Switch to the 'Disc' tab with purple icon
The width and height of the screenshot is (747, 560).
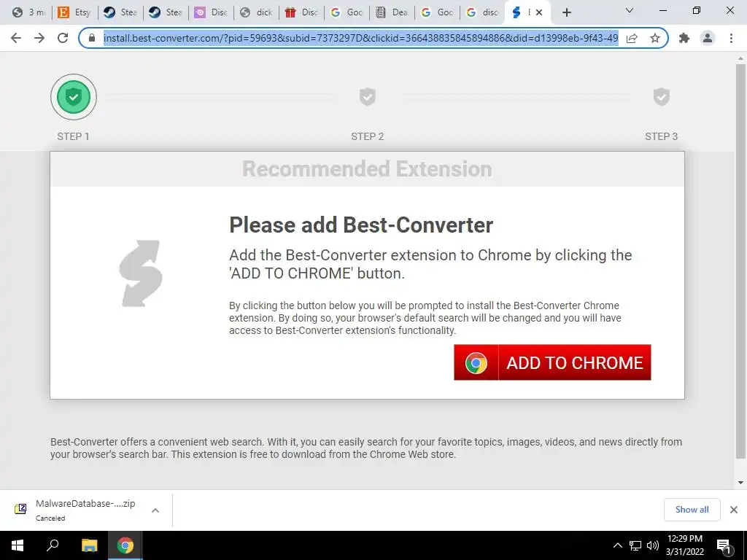pos(211,12)
